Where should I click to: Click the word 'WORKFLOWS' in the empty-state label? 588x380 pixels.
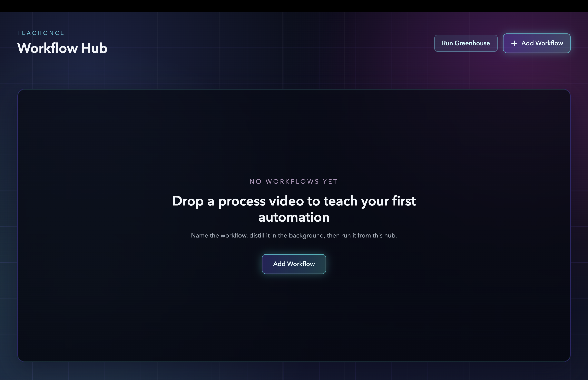[292, 182]
